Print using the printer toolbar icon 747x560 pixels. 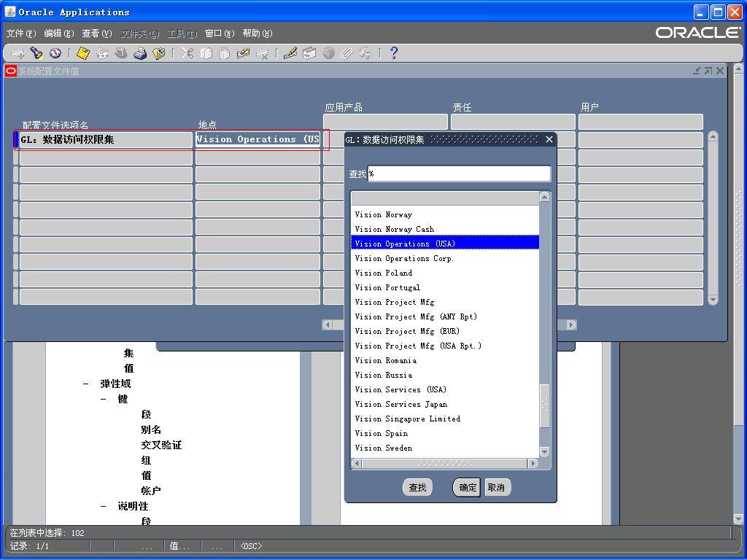(x=140, y=53)
